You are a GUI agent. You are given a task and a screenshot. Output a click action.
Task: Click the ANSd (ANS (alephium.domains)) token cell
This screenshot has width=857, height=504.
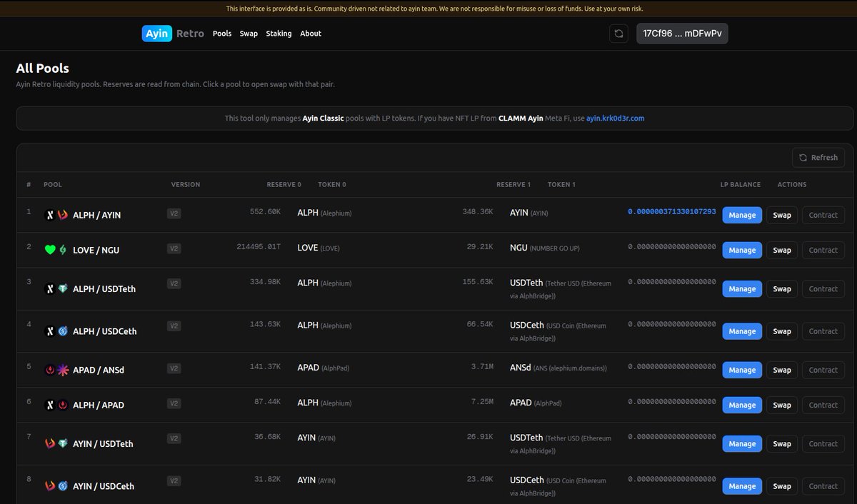coord(558,368)
